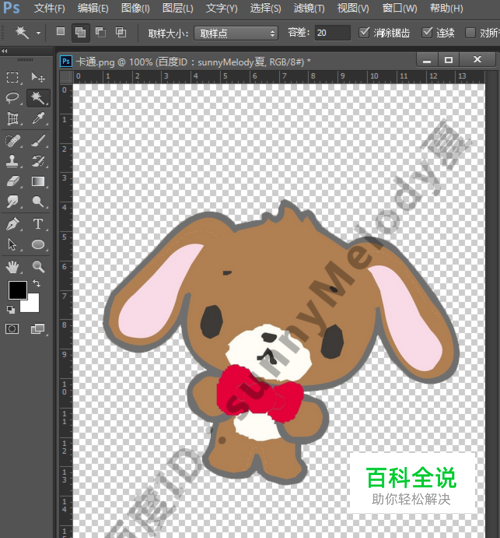Image resolution: width=500 pixels, height=538 pixels.
Task: Choose Intersect with Selection mode
Action: pyautogui.click(x=120, y=32)
